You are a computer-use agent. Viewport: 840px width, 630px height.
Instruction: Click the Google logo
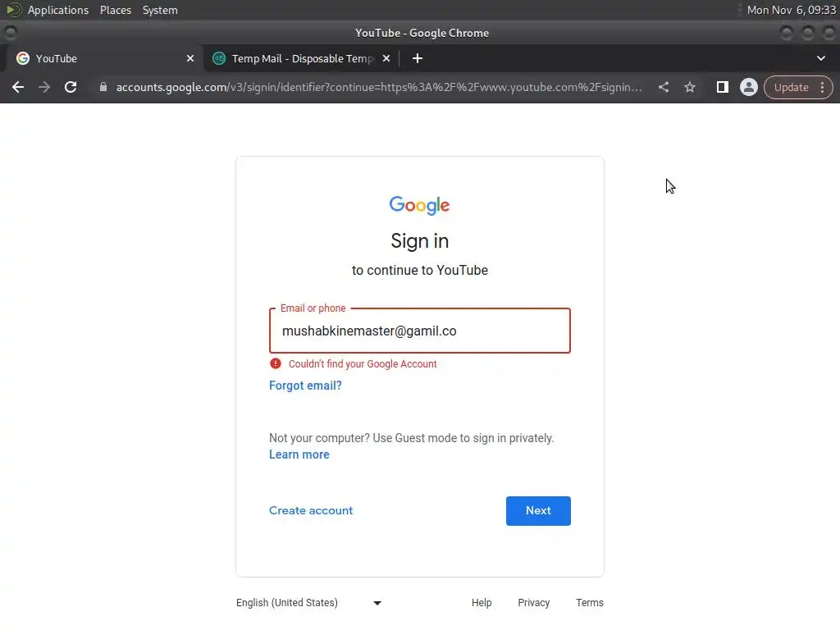pos(419,205)
